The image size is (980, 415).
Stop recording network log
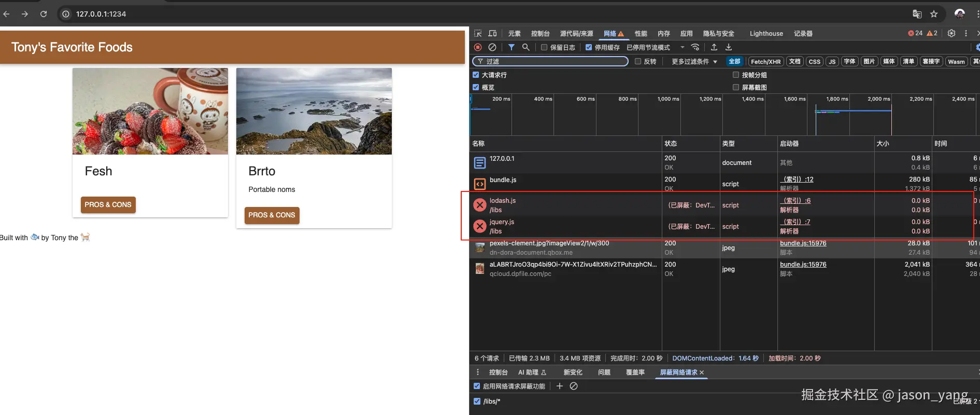[478, 47]
